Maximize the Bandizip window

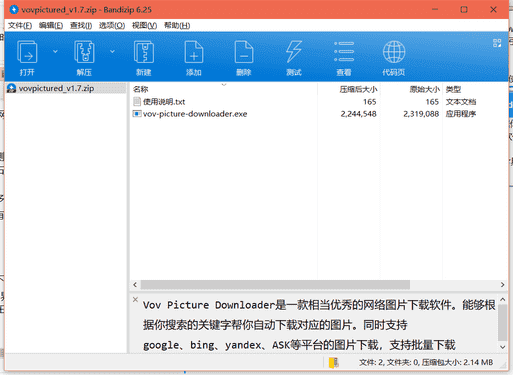coord(464,10)
